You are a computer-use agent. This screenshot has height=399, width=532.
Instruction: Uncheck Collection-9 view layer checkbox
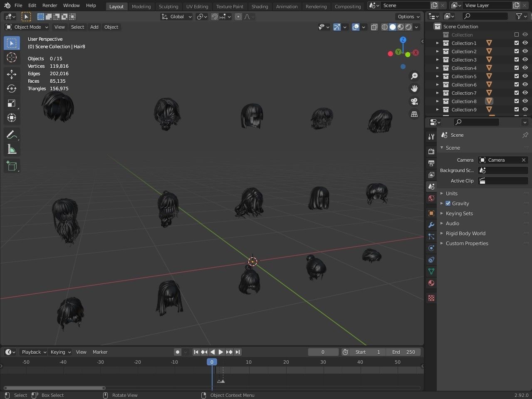517,110
